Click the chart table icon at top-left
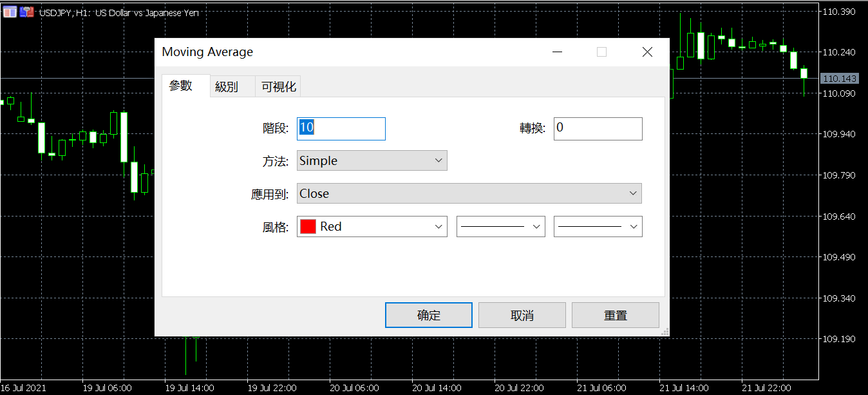The height and width of the screenshot is (395, 868). coord(10,12)
